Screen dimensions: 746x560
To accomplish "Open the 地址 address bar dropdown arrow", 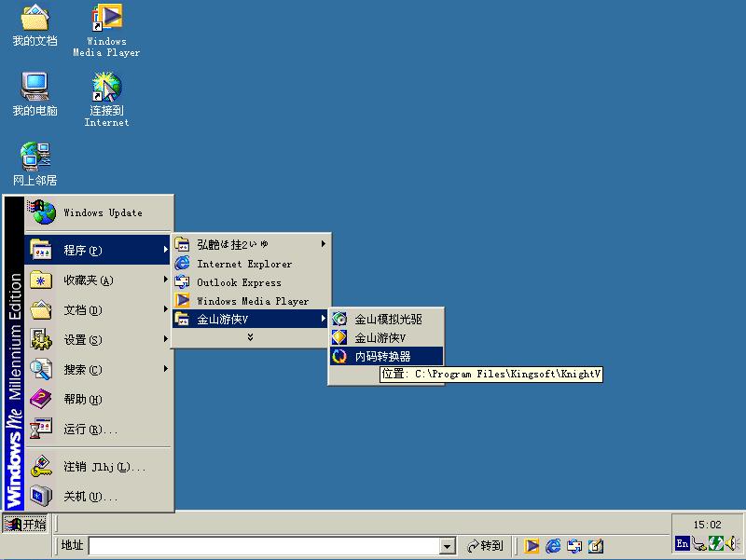I will coord(447,546).
